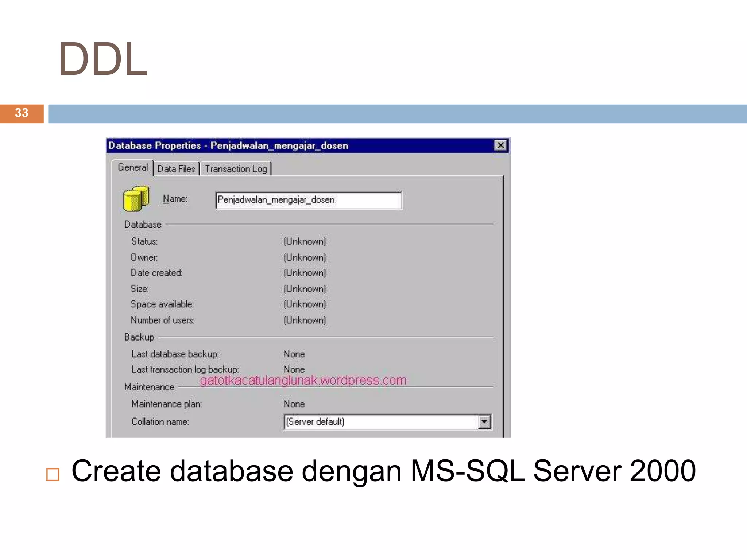Viewport: 747px width, 560px height.
Task: Close the Database Properties dialog
Action: [x=501, y=145]
